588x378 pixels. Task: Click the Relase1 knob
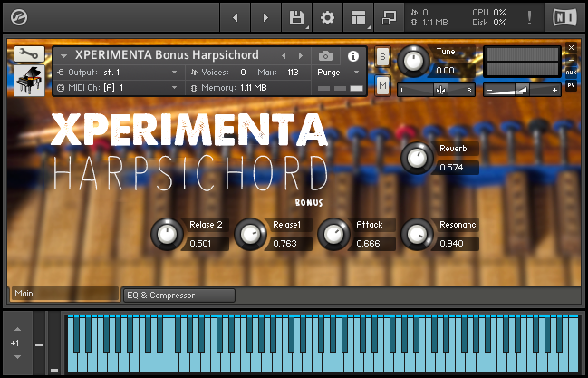click(x=250, y=234)
